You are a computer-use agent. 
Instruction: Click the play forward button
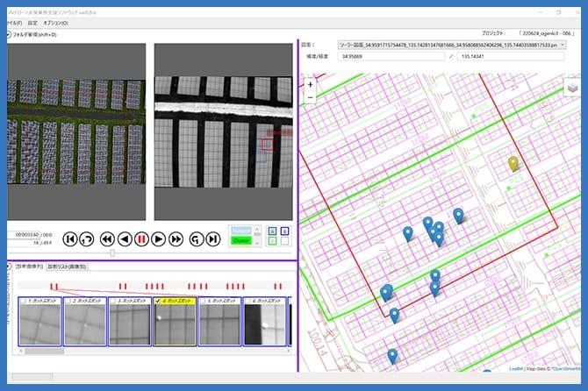(159, 238)
